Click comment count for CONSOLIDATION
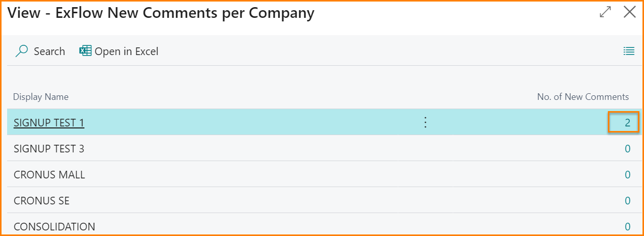This screenshot has width=644, height=236. 627,227
